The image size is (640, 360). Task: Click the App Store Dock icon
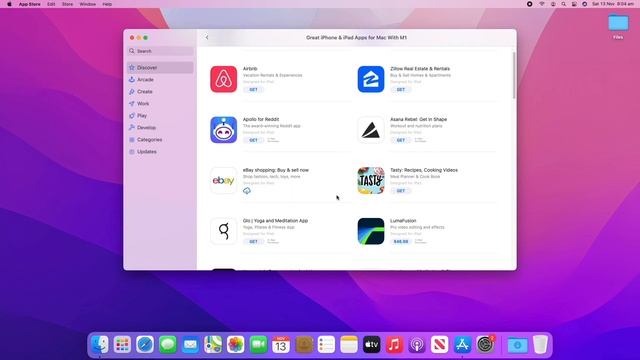tap(462, 345)
